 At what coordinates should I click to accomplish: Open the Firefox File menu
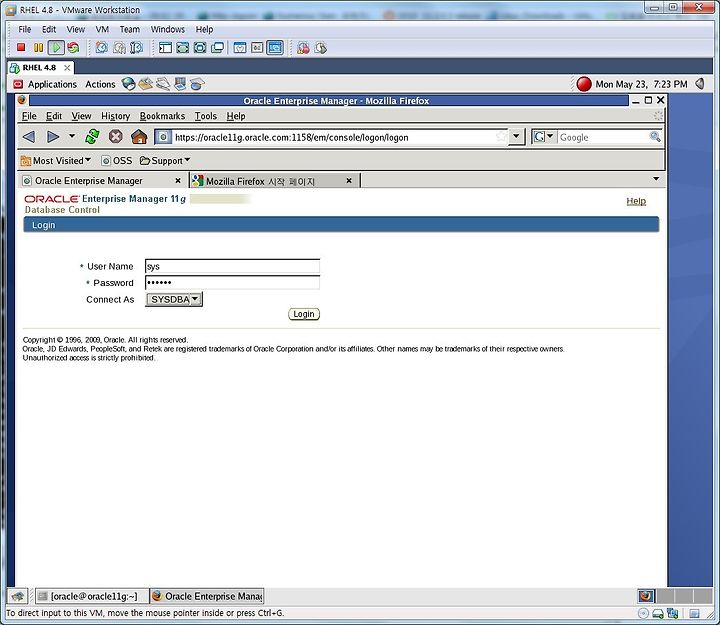click(29, 116)
